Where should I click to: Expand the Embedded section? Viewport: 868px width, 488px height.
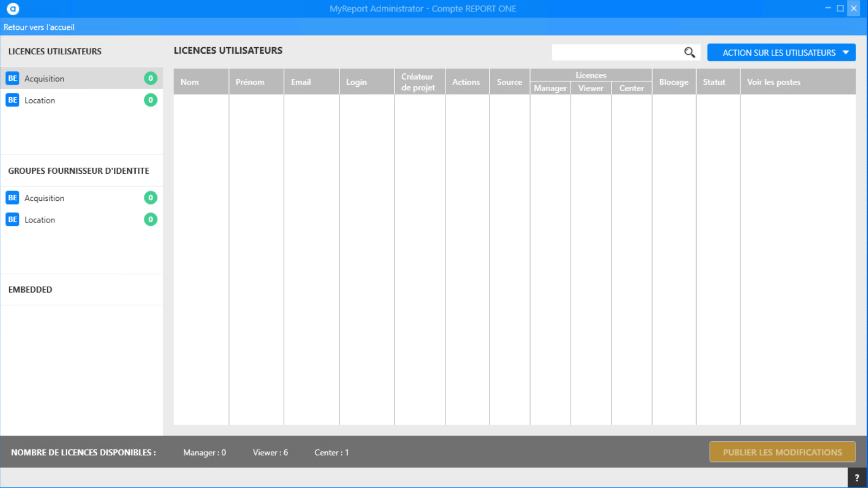tap(30, 289)
